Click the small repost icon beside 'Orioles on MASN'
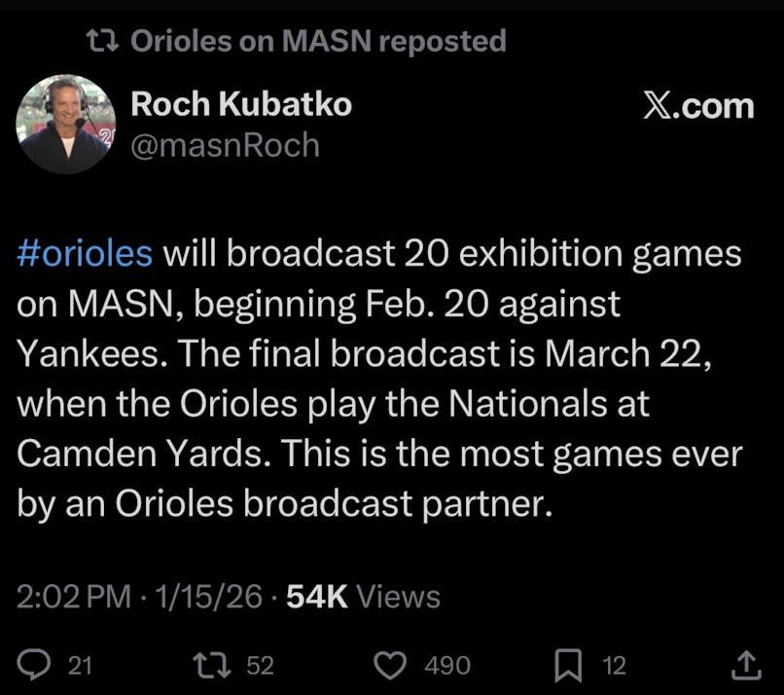 coord(100,41)
